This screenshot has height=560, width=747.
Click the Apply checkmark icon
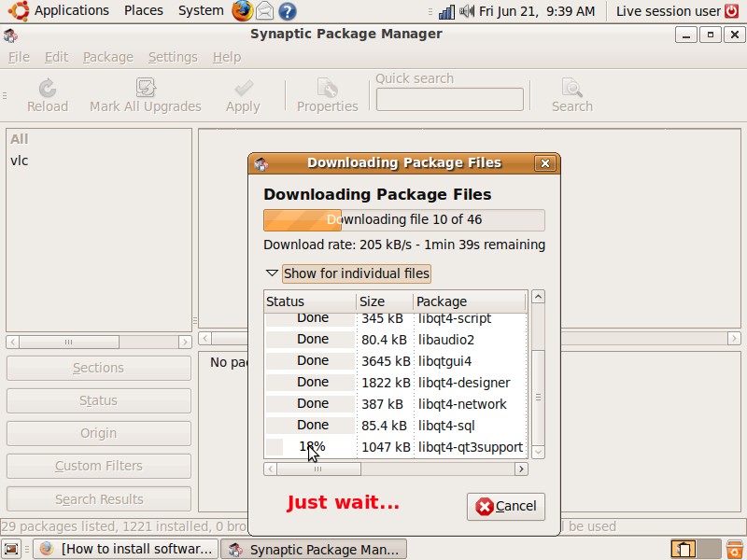244,88
